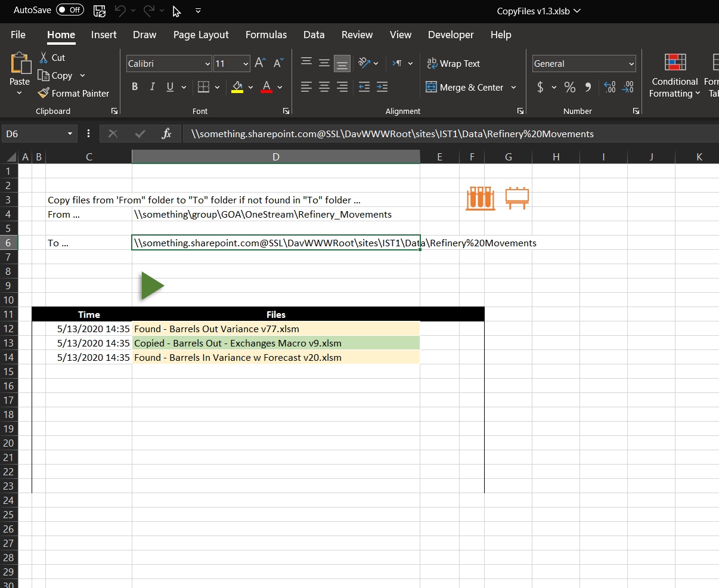Screen dimensions: 719x588
Task: Click the Insert Function fx icon
Action: pyautogui.click(x=167, y=134)
